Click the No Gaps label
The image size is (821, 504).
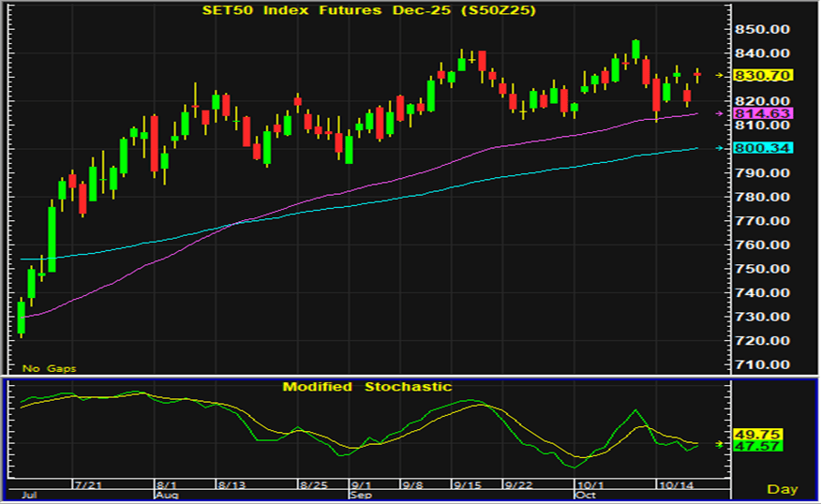coord(49,368)
